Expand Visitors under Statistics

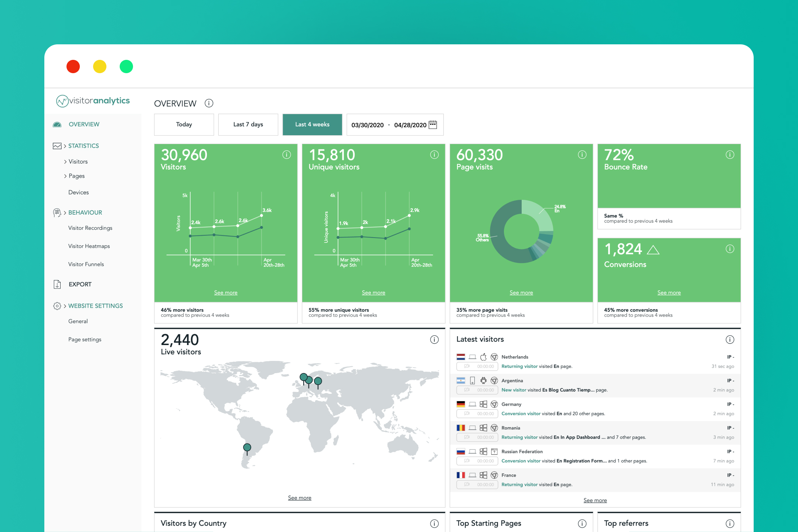65,161
